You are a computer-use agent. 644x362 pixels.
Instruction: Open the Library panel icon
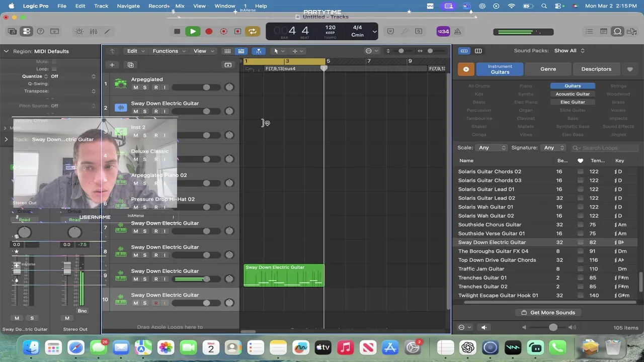pos(13,31)
